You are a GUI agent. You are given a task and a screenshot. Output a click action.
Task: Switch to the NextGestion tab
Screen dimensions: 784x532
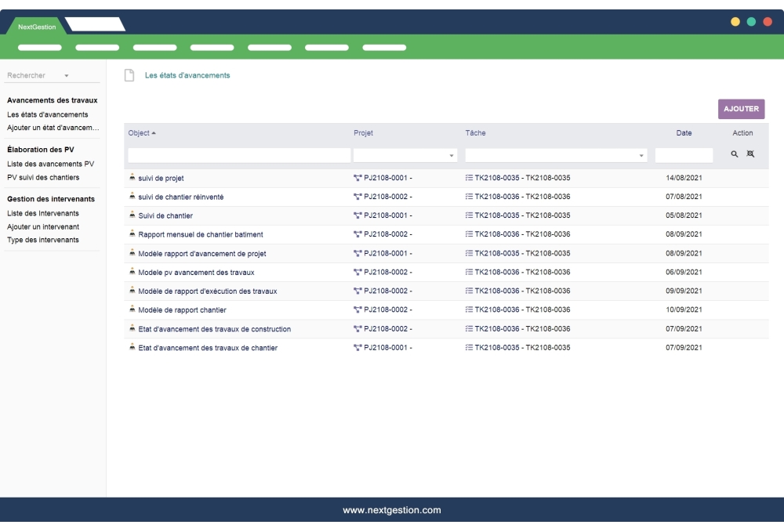pyautogui.click(x=35, y=28)
